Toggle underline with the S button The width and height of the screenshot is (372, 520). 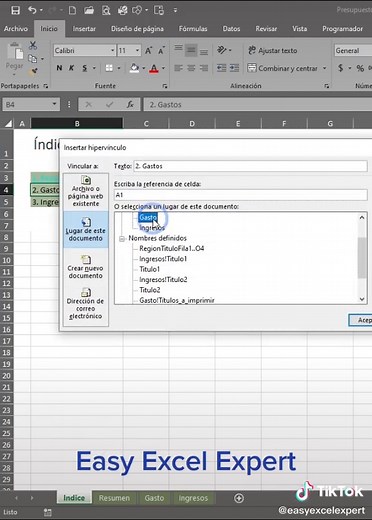point(85,68)
